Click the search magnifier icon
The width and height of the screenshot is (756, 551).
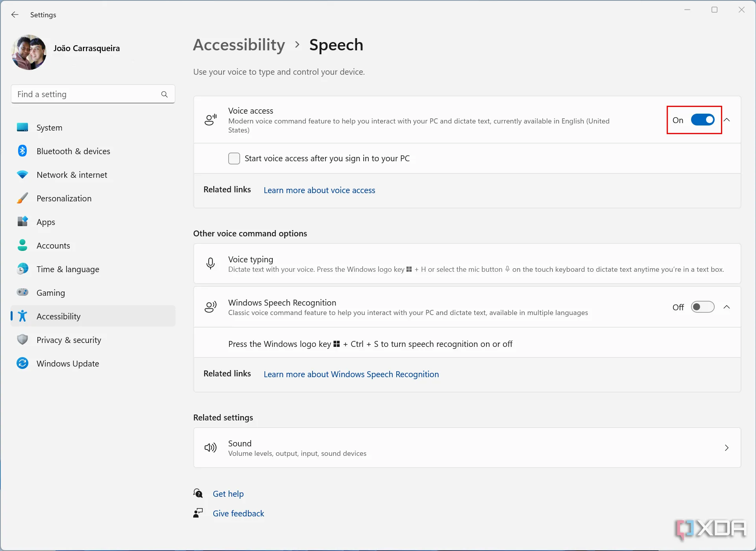tap(165, 94)
